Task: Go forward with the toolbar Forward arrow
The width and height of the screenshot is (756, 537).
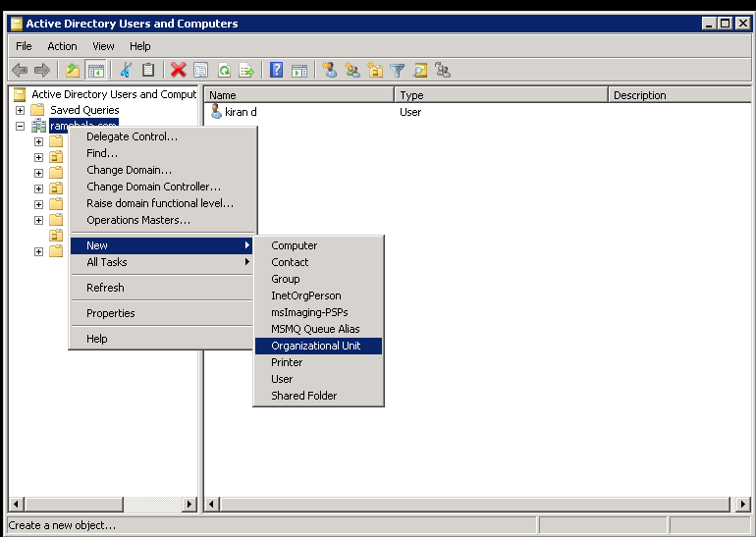Action: (x=42, y=71)
